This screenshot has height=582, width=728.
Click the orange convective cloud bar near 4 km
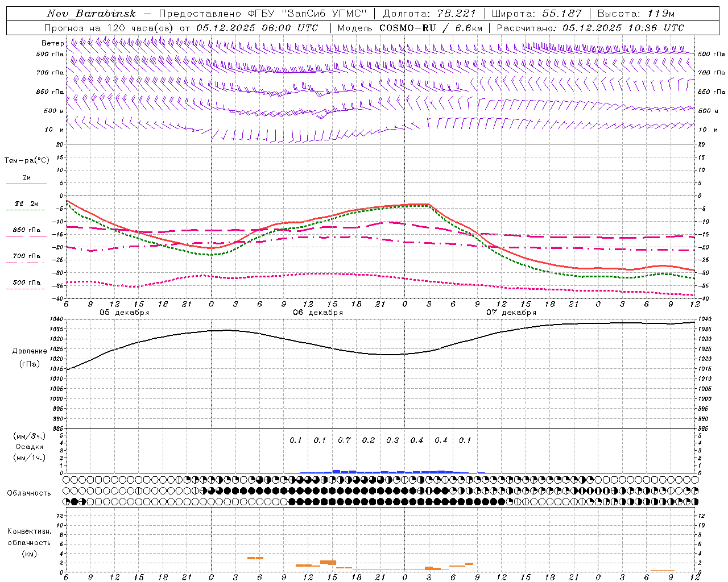coord(255,558)
